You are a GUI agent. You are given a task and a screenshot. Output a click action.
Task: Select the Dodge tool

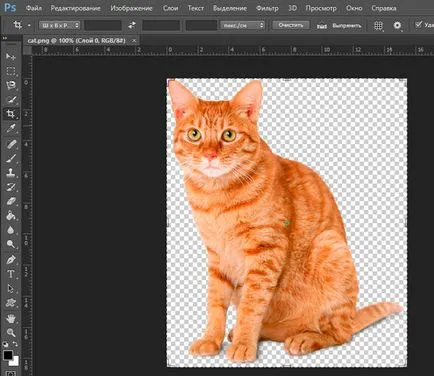[x=11, y=244]
